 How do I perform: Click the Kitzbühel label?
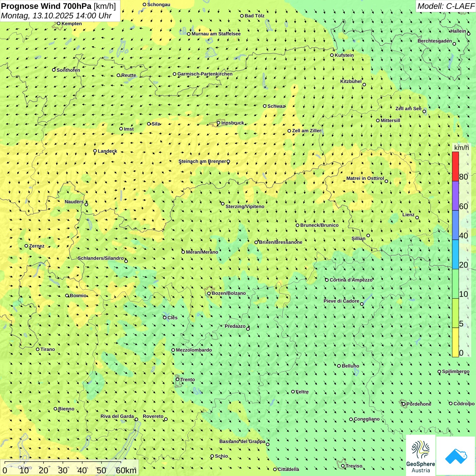coord(351,81)
